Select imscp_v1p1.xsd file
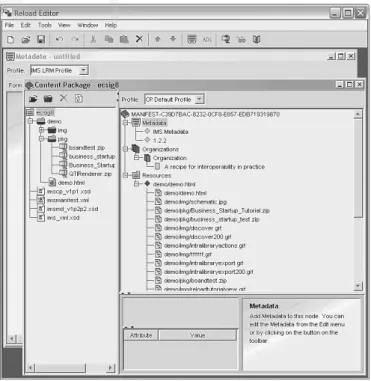371x381 pixels. point(68,191)
